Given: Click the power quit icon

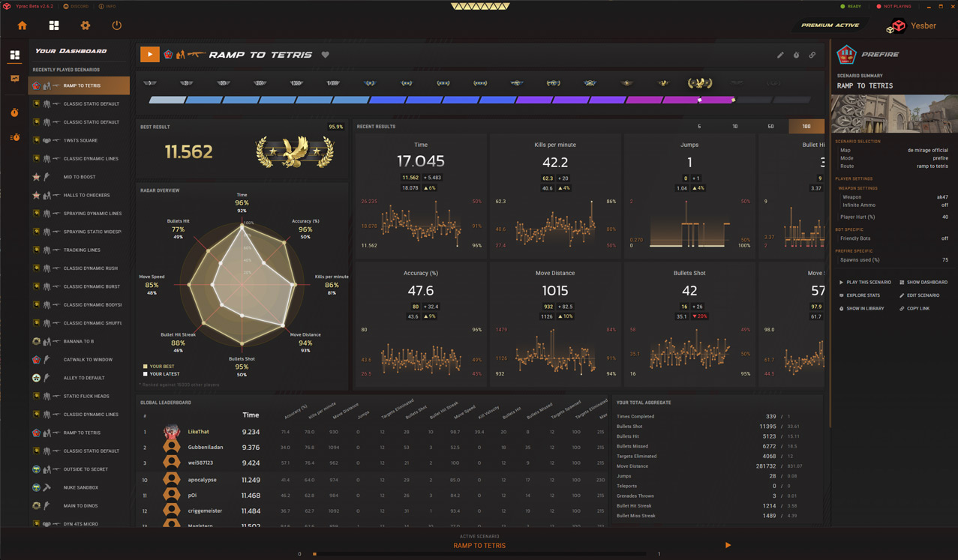Looking at the screenshot, I should 116,25.
